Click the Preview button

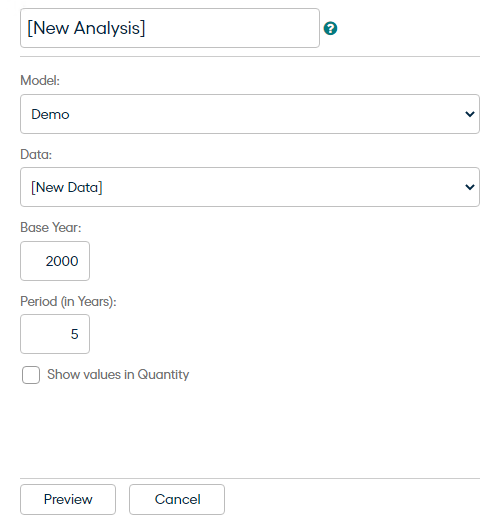(x=68, y=499)
